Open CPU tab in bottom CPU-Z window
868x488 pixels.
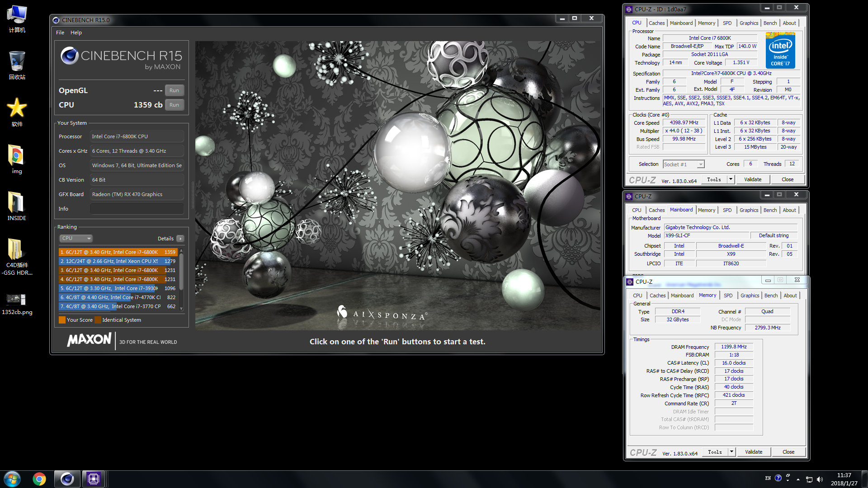637,296
